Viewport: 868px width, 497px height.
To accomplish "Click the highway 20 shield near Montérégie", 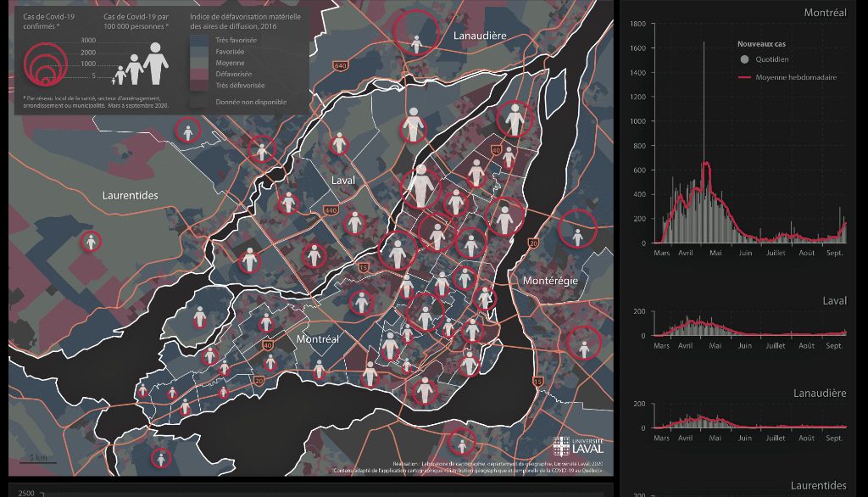I will pyautogui.click(x=533, y=243).
